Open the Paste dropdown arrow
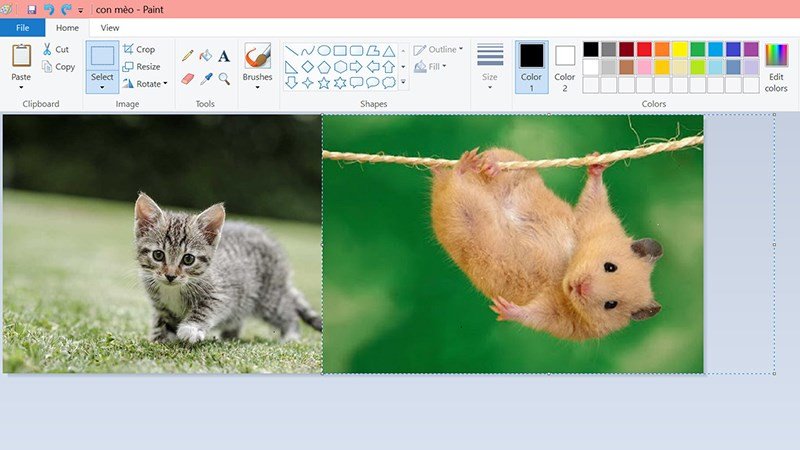The width and height of the screenshot is (800, 450). pyautogui.click(x=21, y=87)
